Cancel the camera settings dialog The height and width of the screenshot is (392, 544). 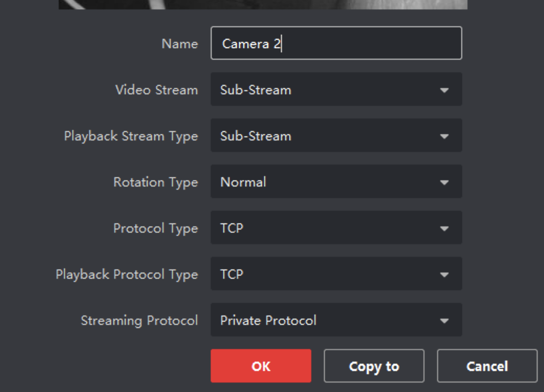(x=487, y=366)
